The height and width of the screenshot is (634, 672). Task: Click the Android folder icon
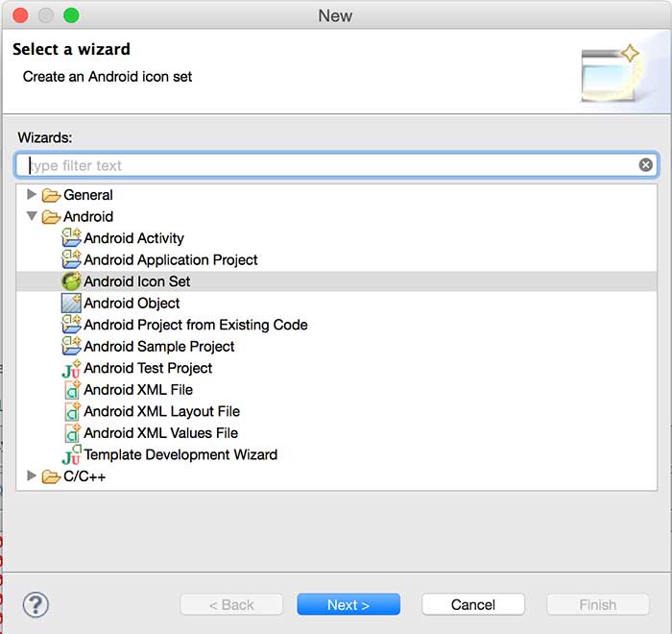51,217
